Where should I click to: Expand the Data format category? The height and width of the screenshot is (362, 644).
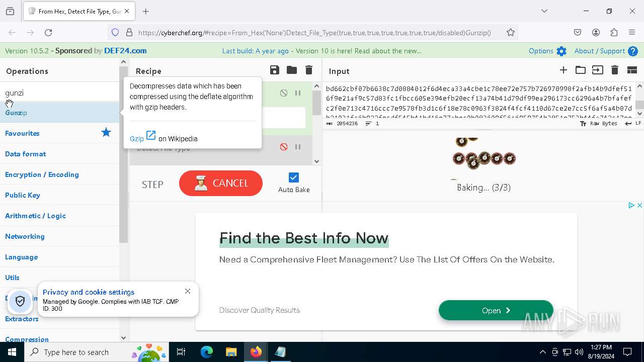60,154
